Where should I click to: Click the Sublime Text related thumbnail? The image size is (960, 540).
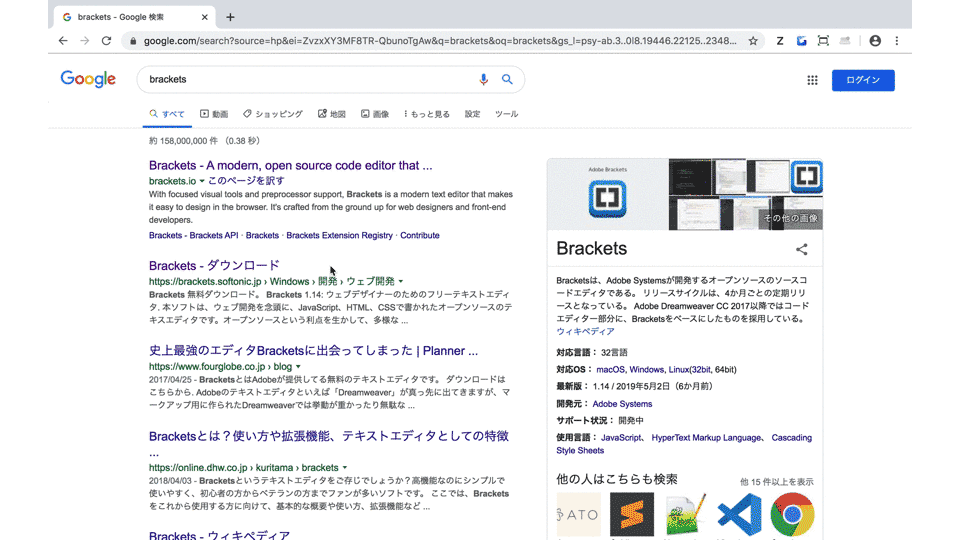click(632, 514)
